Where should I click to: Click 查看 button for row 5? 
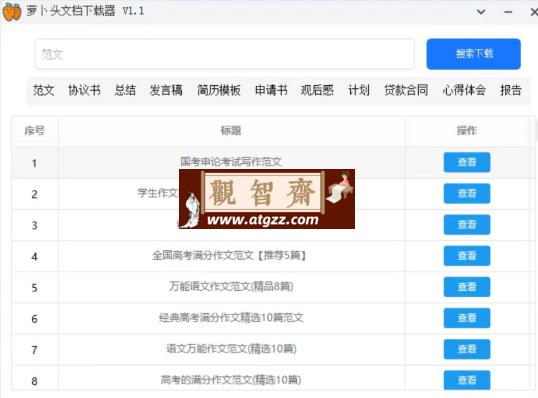467,287
